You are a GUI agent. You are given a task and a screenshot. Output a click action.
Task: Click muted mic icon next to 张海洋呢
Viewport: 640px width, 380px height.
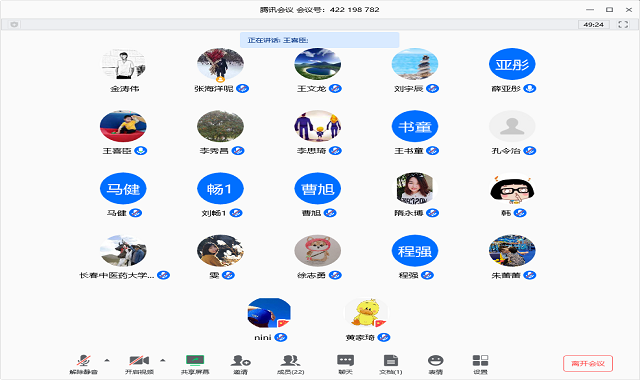coord(243,89)
